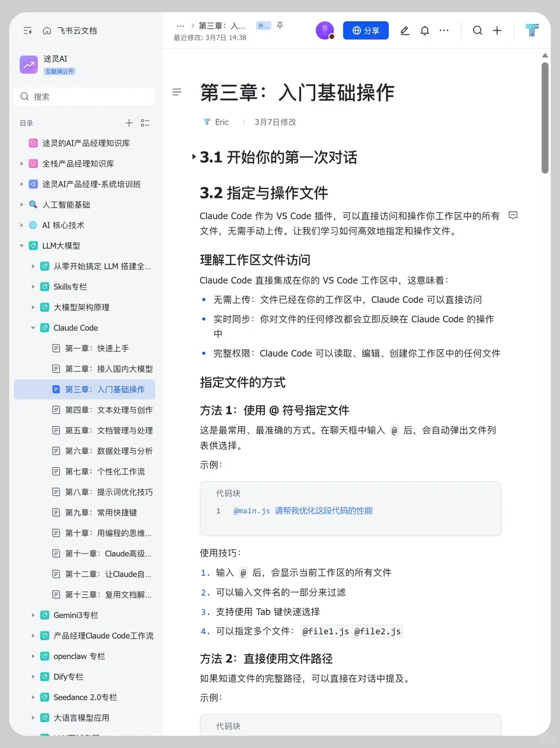Image resolution: width=560 pixels, height=748 pixels.
Task: Open the more options ellipsis next to the bell
Action: click(444, 31)
